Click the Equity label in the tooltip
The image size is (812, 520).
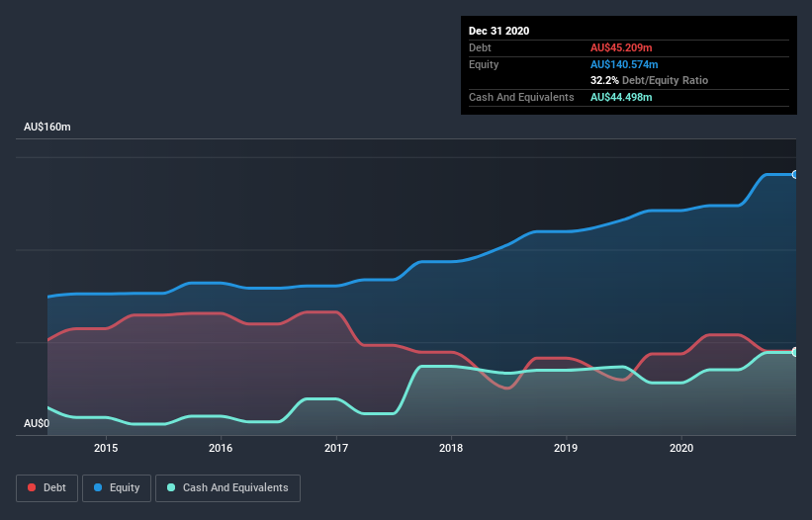coord(484,64)
